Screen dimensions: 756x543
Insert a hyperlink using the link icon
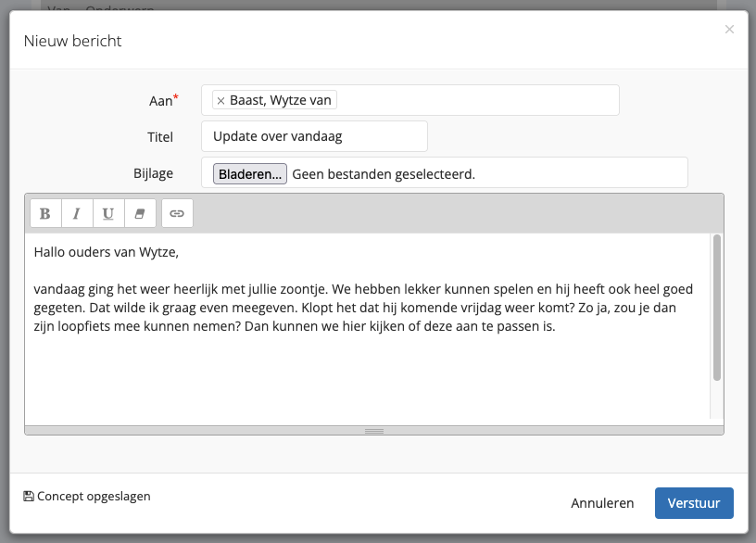click(177, 213)
